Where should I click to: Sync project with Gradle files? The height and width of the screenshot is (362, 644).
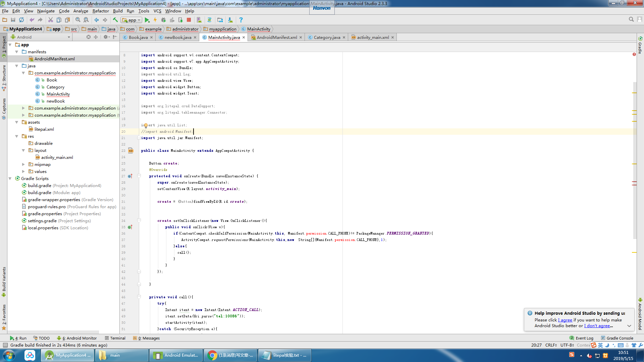coord(210,20)
